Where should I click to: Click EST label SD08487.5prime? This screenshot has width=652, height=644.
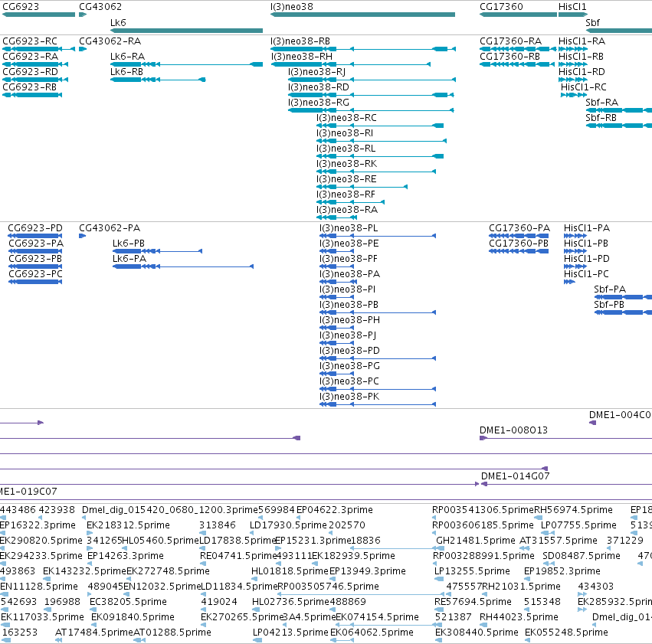(582, 556)
